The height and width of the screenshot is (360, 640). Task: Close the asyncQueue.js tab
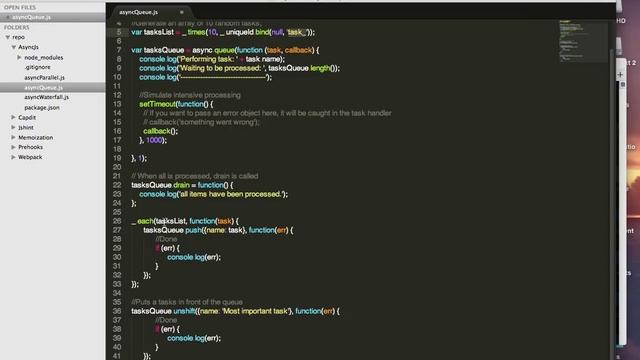point(182,12)
